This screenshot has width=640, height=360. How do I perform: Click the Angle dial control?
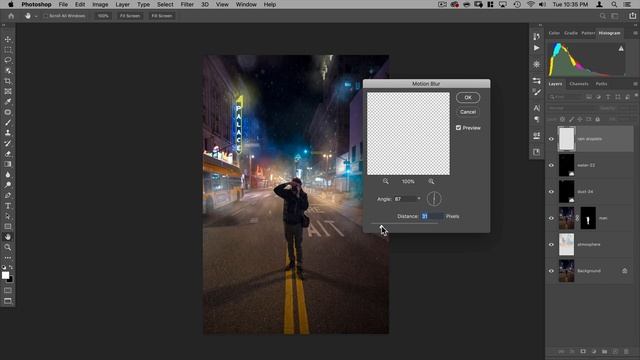click(x=434, y=199)
